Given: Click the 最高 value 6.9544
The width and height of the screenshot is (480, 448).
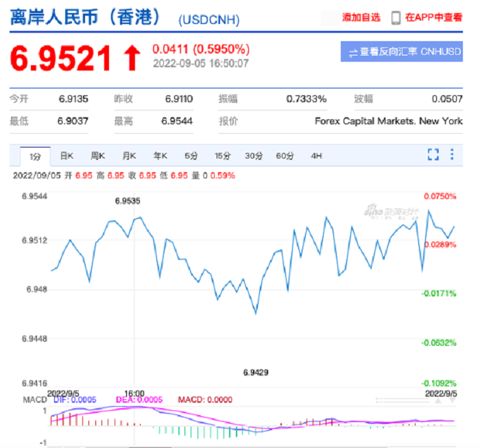Looking at the screenshot, I should (177, 121).
